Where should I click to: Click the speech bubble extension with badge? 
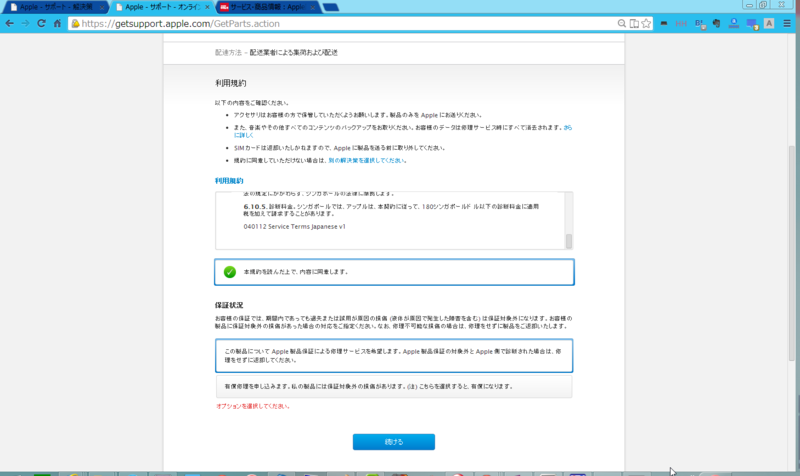point(752,24)
